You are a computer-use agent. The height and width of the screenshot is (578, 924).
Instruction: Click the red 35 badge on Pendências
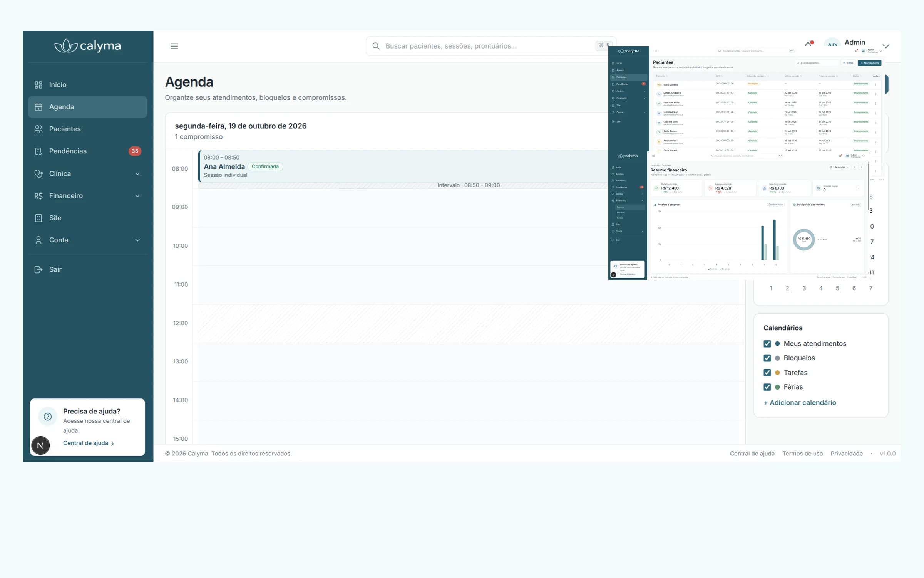point(135,151)
